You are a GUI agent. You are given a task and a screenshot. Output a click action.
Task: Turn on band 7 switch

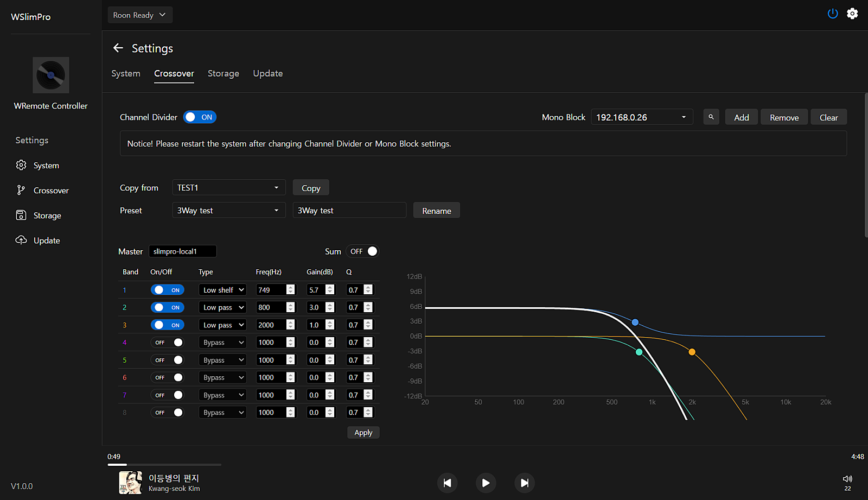(x=168, y=395)
